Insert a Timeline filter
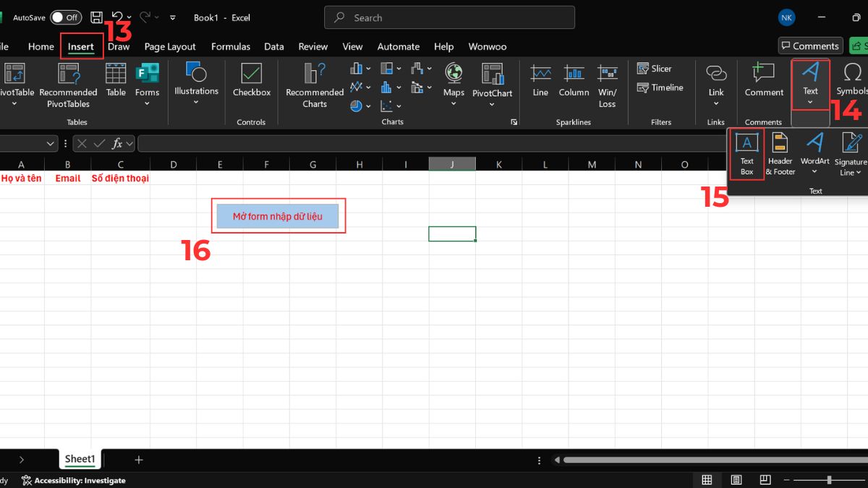 tap(660, 87)
